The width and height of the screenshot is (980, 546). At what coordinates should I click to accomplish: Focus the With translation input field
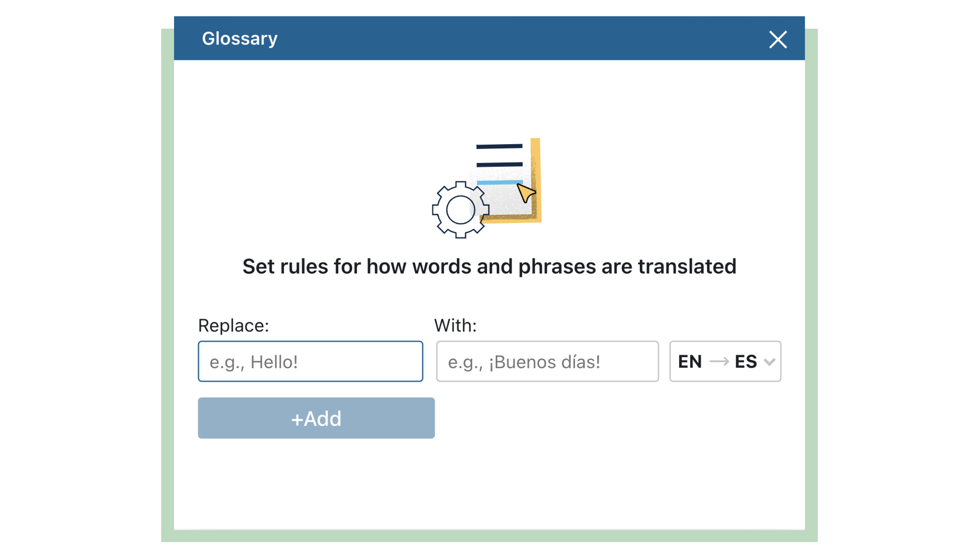547,362
